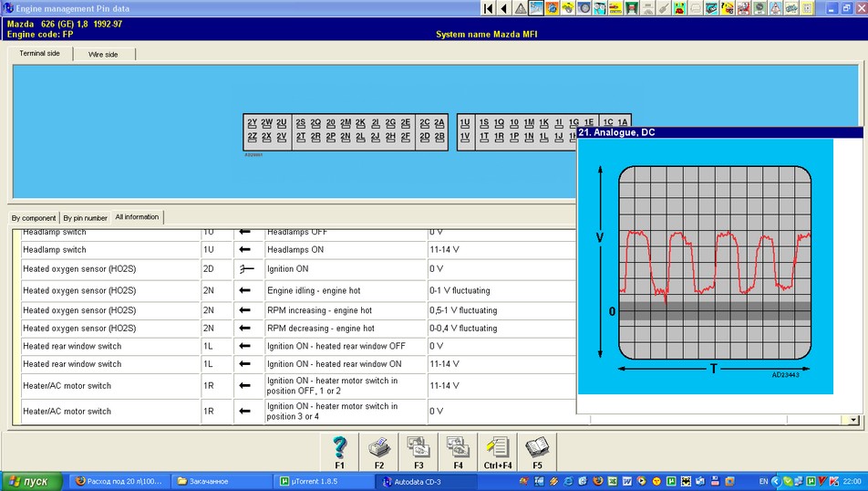Select 'Ignition ON - heated rear window OFF'
The height and width of the screenshot is (491, 868).
point(346,347)
